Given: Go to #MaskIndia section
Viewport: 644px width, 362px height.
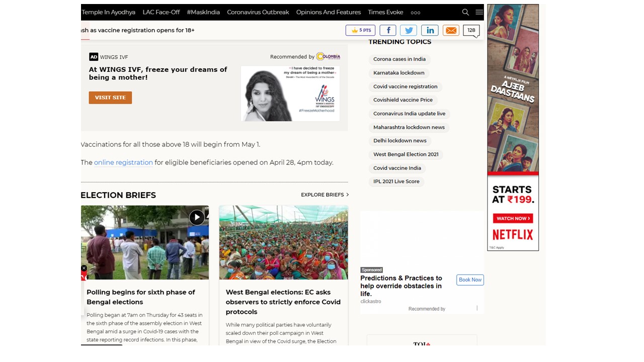Looking at the screenshot, I should [203, 12].
